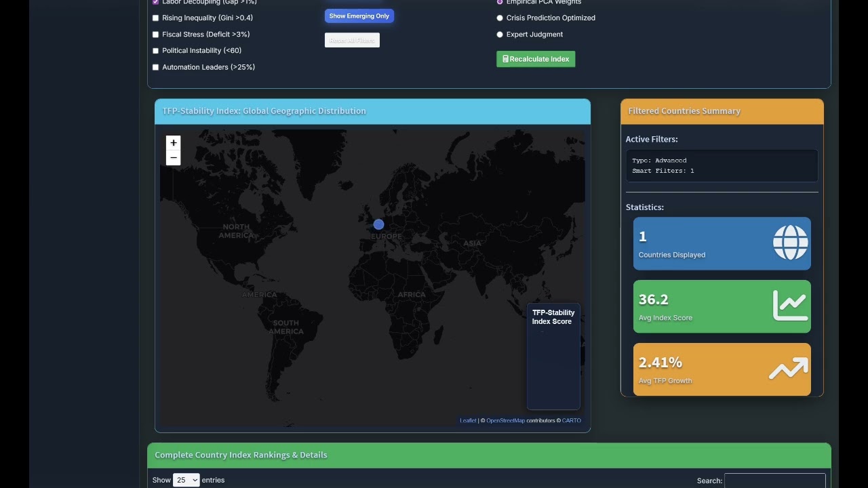Follow the CARTO attribution link

(572, 421)
